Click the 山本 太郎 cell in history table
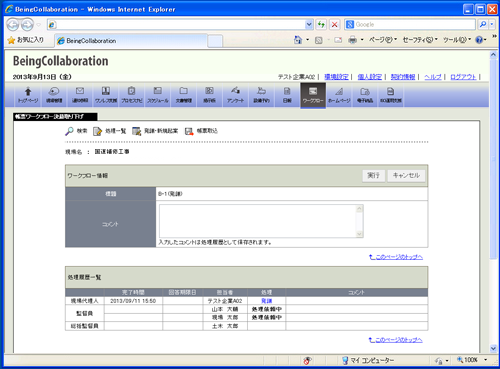This screenshot has height=369, width=500. tap(225, 309)
